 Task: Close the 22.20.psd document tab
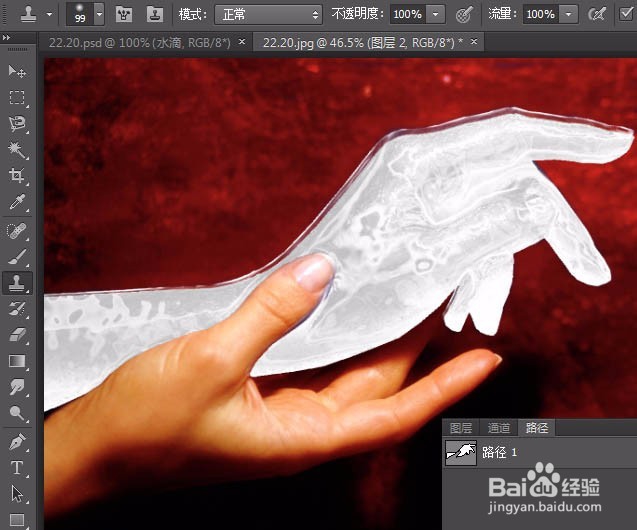pyautogui.click(x=242, y=41)
